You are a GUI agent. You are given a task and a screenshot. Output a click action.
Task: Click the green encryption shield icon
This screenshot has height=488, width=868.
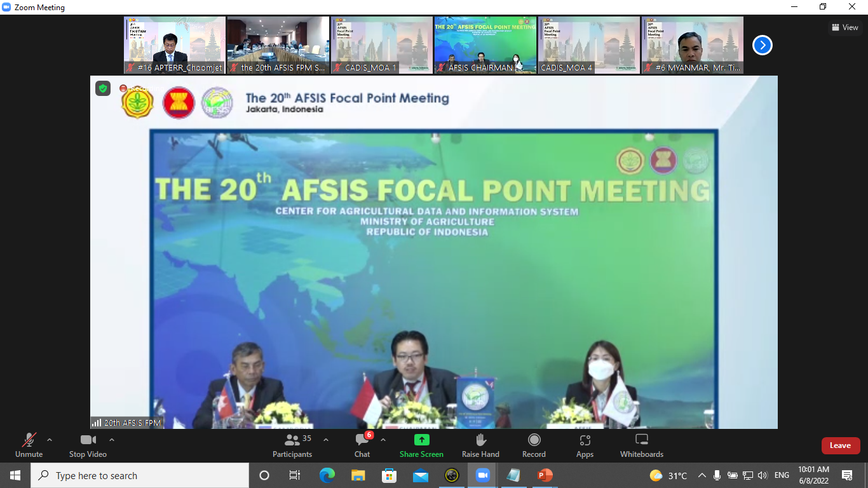point(103,88)
